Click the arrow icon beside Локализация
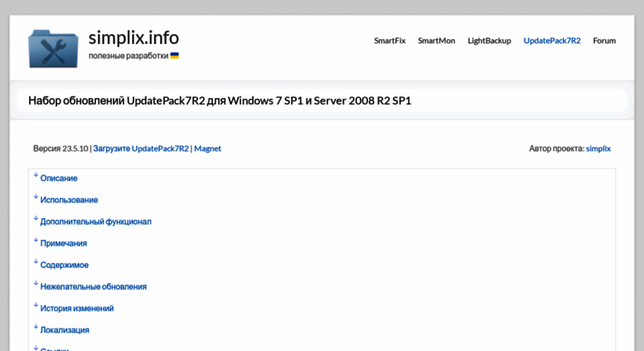Viewport: 644px width, 351px height. [x=36, y=326]
